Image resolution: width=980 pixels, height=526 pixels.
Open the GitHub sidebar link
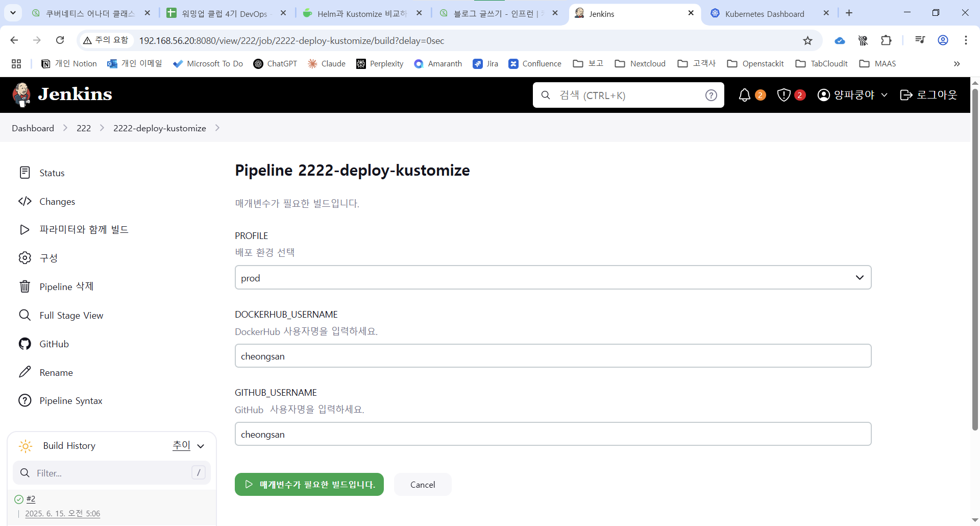54,344
